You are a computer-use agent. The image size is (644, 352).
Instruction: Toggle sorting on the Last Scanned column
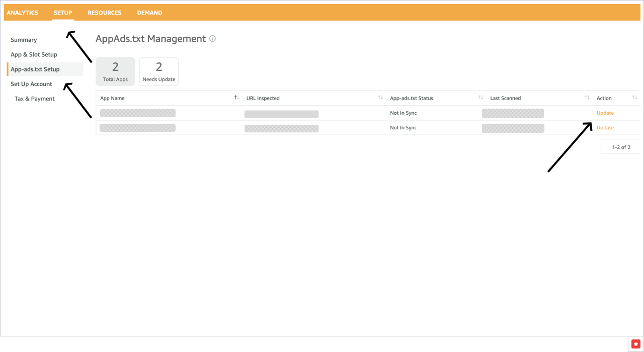(587, 97)
